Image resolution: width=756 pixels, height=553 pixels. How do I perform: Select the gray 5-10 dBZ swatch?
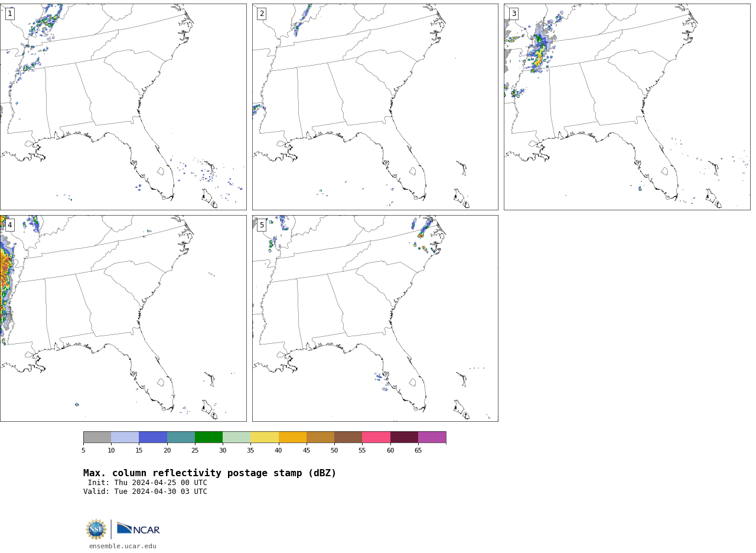coord(97,437)
